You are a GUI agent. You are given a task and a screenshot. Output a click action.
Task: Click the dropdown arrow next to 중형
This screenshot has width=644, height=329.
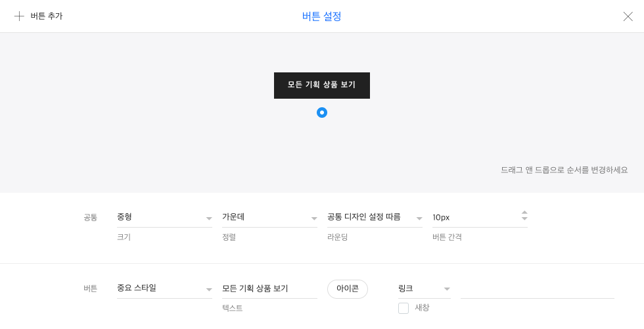coord(209,218)
